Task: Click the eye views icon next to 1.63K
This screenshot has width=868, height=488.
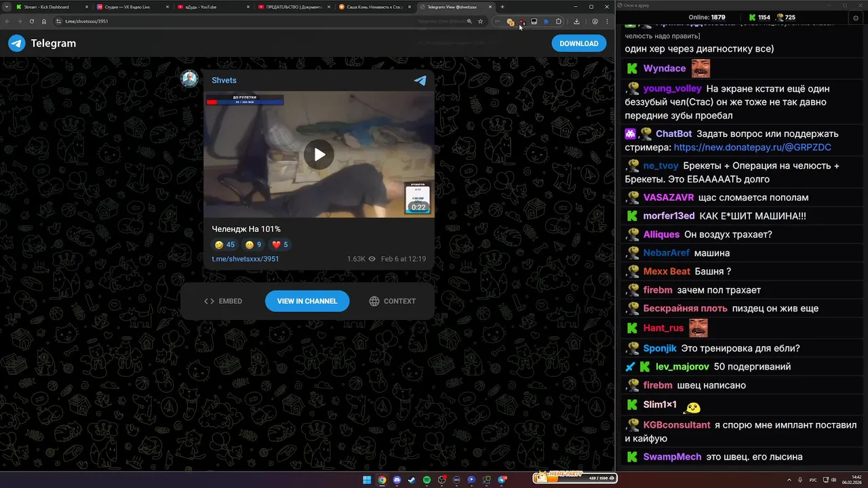Action: (372, 259)
